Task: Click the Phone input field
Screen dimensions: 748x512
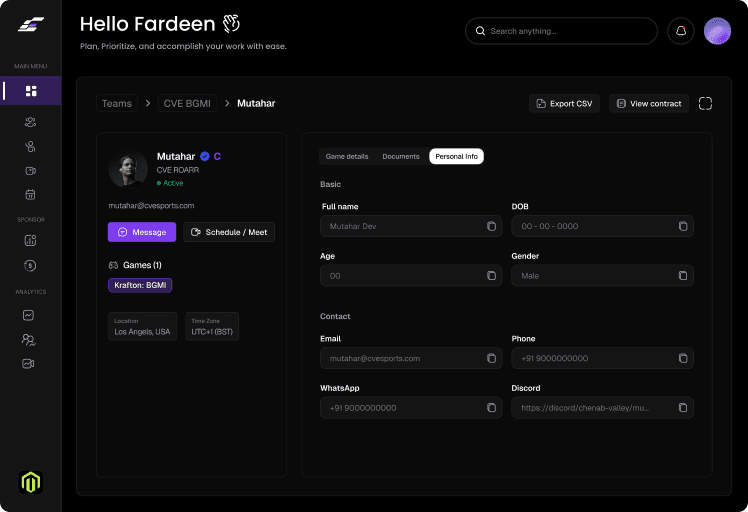Action: tap(603, 358)
